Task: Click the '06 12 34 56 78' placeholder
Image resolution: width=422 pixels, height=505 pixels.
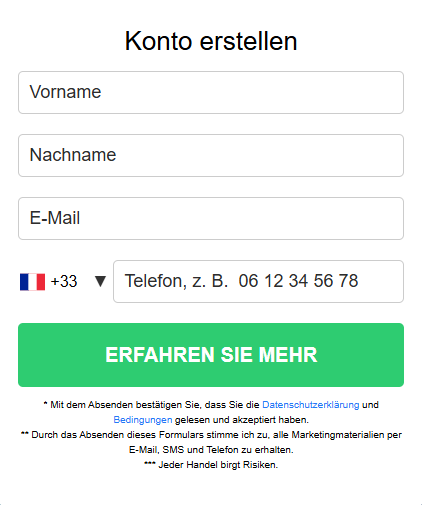Action: 298,281
